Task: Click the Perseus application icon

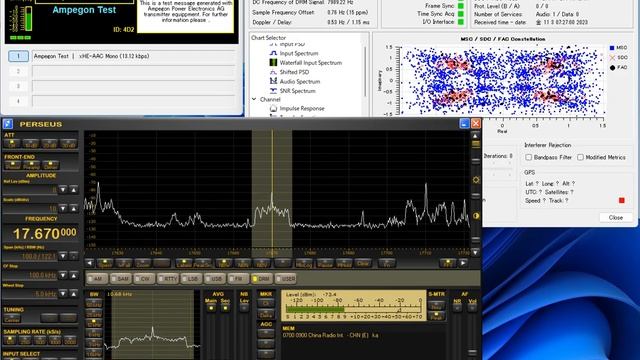Action: pos(8,124)
